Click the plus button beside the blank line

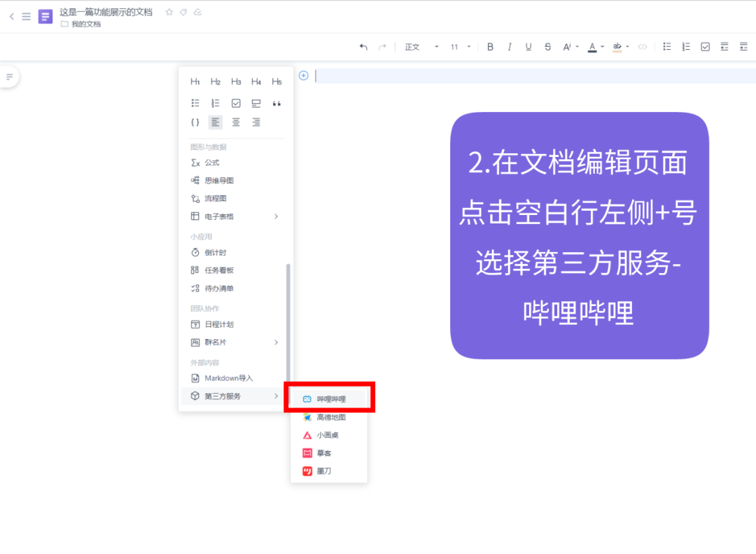[x=303, y=76]
